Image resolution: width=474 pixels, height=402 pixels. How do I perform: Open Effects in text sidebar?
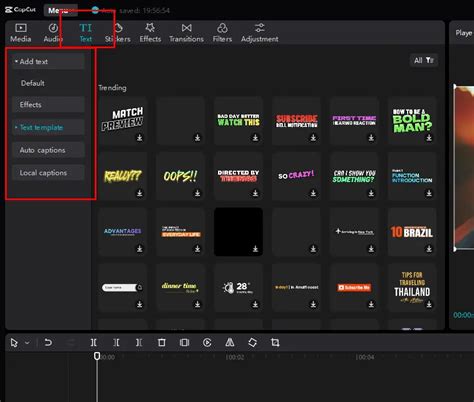click(x=48, y=105)
